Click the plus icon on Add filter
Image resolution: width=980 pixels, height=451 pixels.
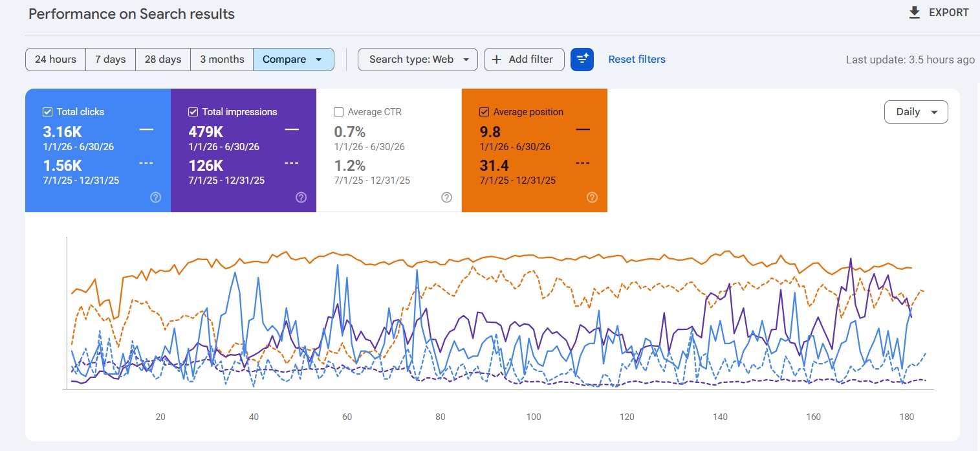pos(497,59)
